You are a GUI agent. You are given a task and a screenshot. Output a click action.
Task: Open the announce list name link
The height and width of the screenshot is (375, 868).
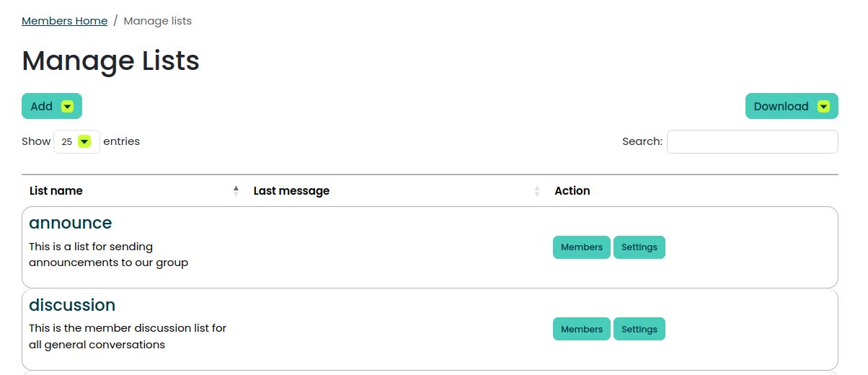pyautogui.click(x=71, y=223)
